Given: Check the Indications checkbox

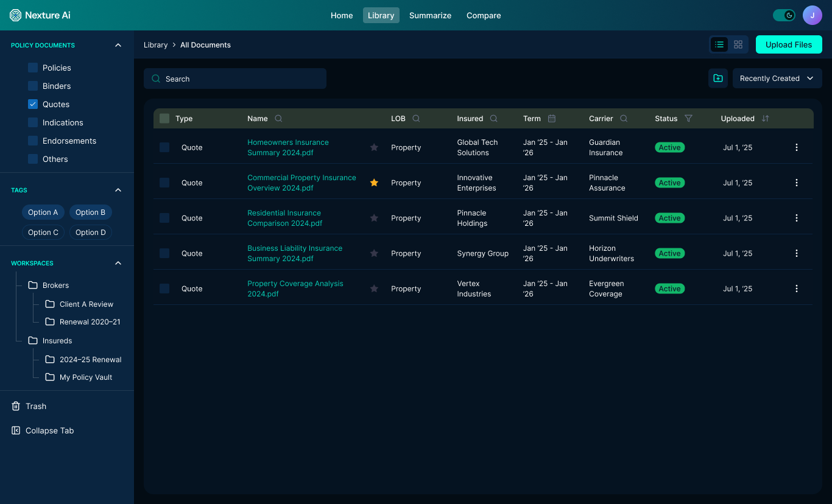Looking at the screenshot, I should click(x=33, y=122).
